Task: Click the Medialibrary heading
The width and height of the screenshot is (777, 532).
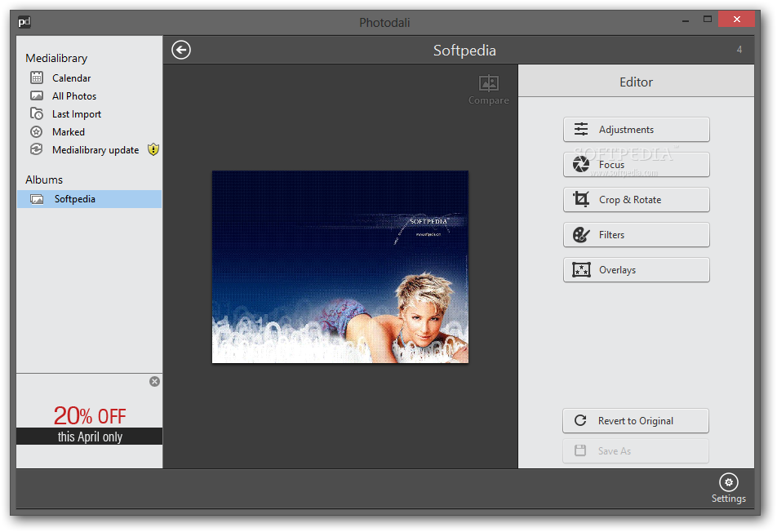Action: (x=56, y=59)
